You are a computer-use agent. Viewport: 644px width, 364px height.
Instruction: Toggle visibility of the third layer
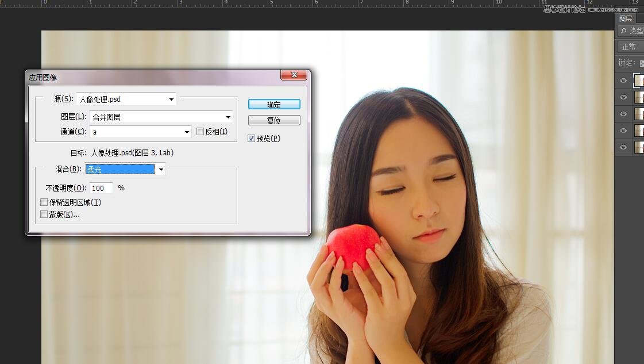click(623, 114)
